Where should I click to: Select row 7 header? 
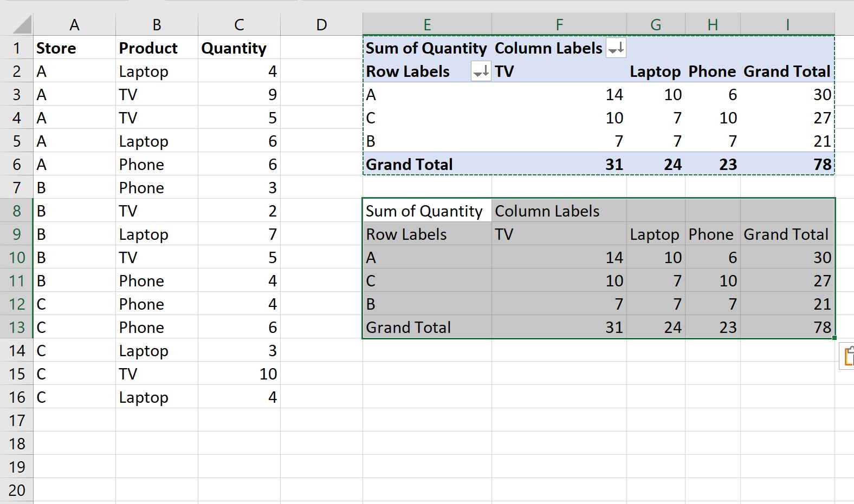coord(17,188)
